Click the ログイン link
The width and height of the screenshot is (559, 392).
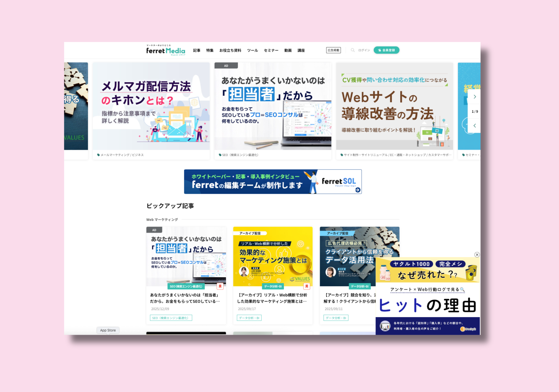364,50
